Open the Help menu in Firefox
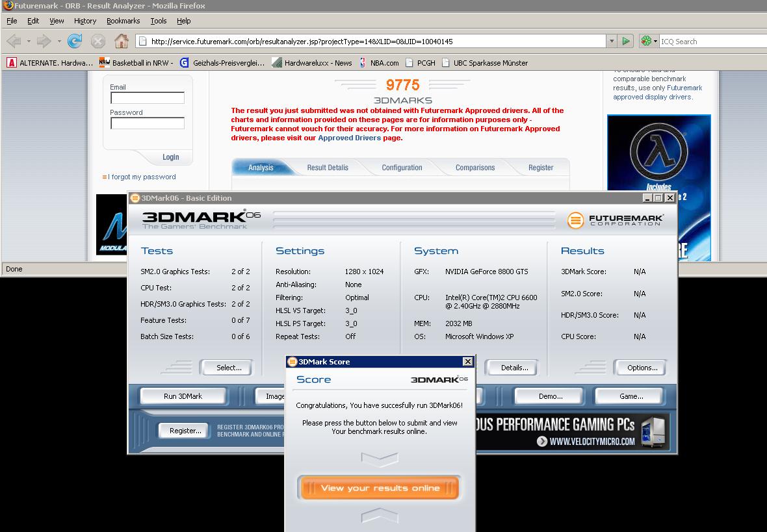The width and height of the screenshot is (767, 532). pos(184,21)
